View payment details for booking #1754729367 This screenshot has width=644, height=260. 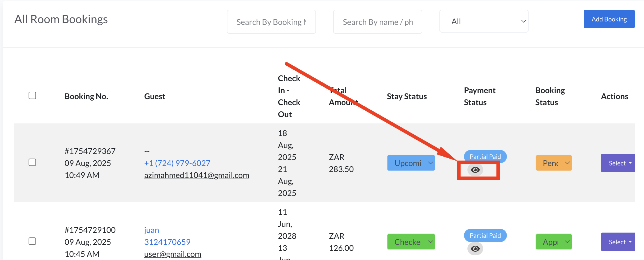(475, 170)
